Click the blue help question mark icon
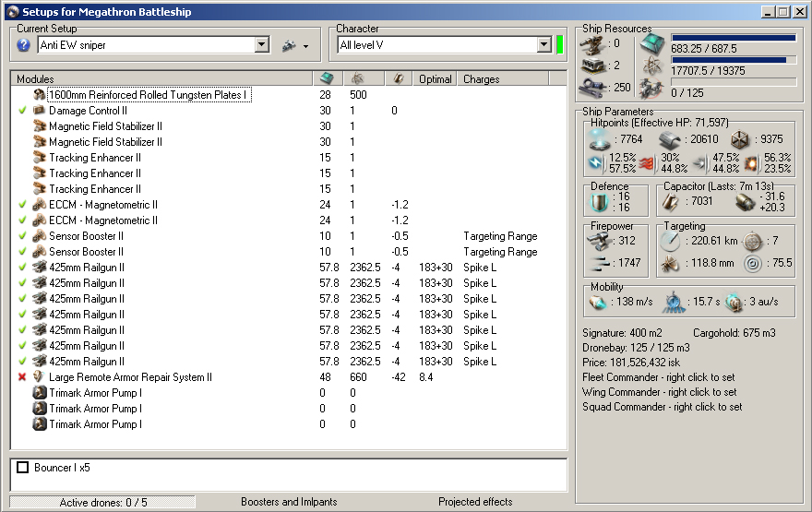Screen dimensions: 812x512 coord(23,45)
